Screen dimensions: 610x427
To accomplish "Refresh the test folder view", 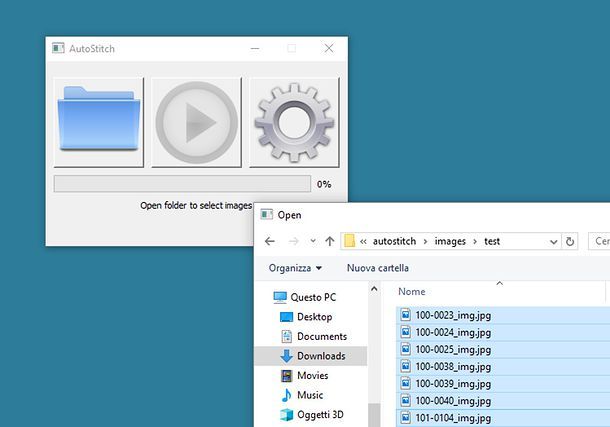I will click(570, 242).
